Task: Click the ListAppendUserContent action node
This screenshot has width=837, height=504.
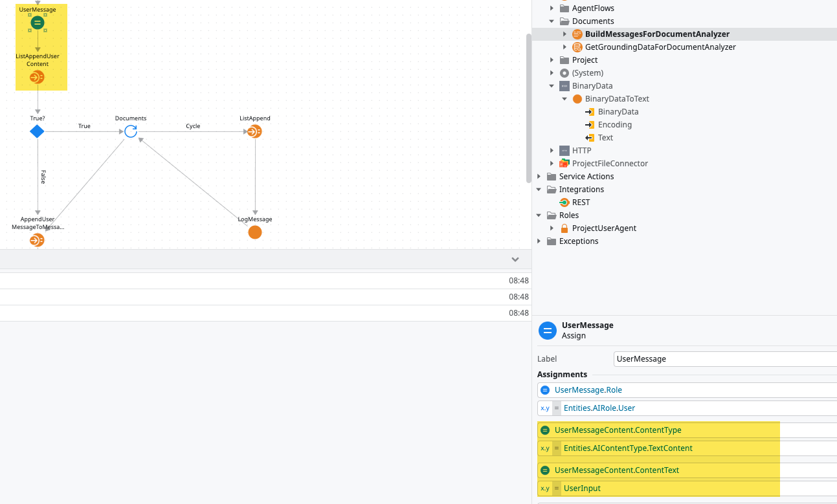Action: click(37, 78)
